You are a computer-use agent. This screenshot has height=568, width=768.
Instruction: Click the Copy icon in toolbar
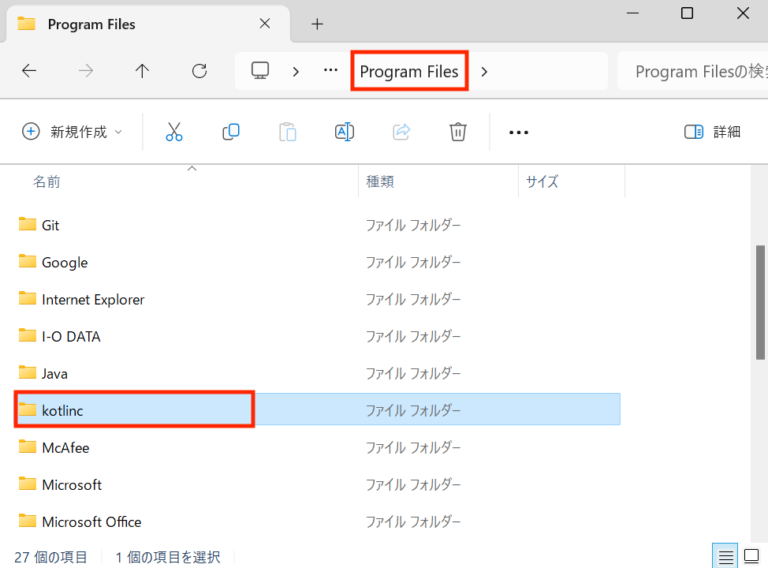(x=231, y=132)
